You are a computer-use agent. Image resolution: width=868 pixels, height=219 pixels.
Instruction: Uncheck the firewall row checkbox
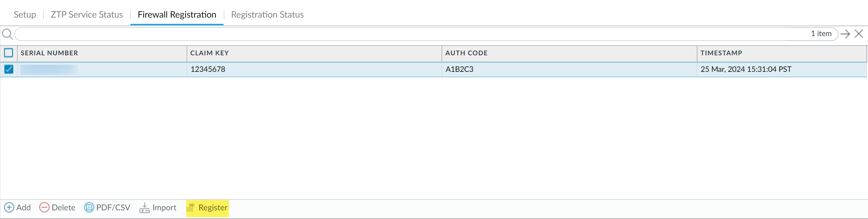pos(8,69)
